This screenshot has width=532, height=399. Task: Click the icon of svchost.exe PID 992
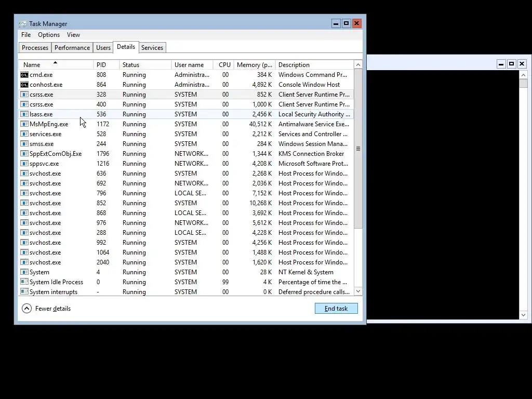click(24, 242)
